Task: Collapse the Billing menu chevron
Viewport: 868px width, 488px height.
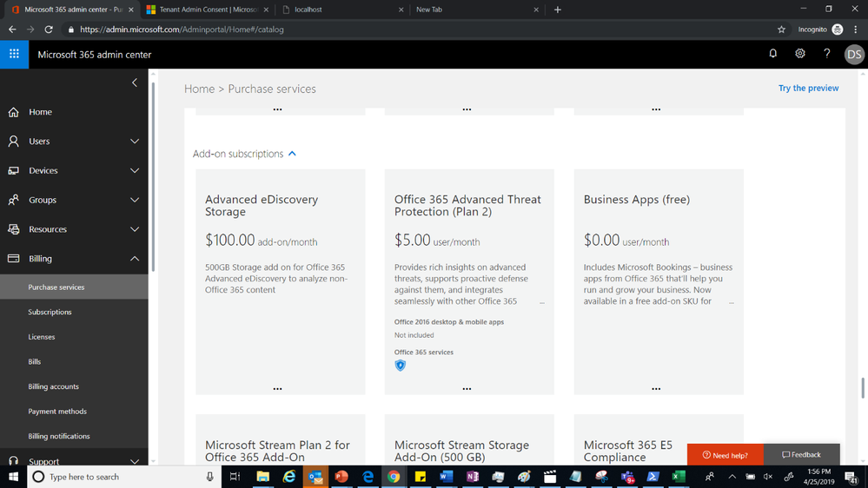Action: [135, 259]
